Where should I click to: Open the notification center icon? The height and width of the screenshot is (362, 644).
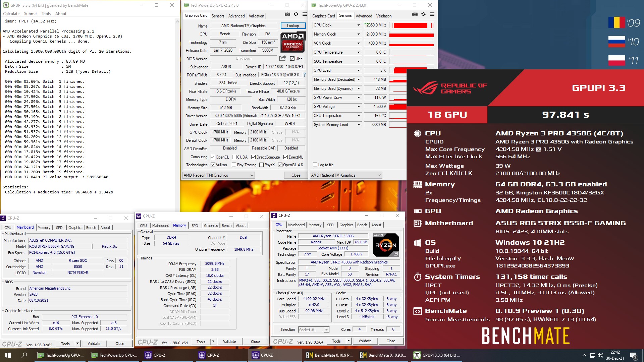(634, 355)
